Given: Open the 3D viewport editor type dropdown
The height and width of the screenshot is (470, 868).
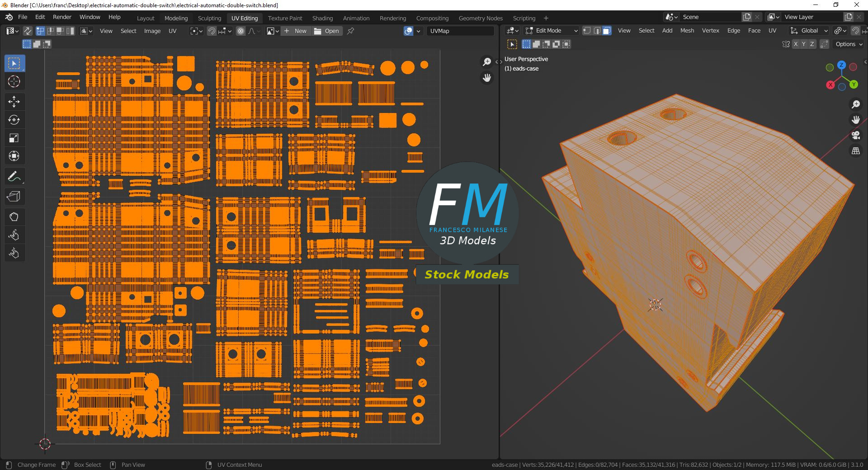Looking at the screenshot, I should click(512, 31).
